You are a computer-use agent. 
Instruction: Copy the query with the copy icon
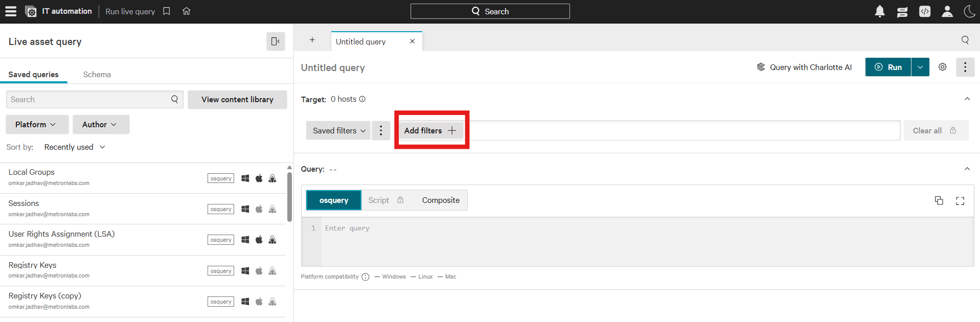pos(939,200)
